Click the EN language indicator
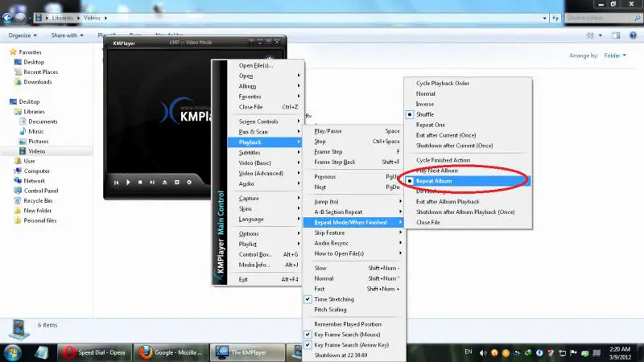644x362 pixels. (469, 352)
